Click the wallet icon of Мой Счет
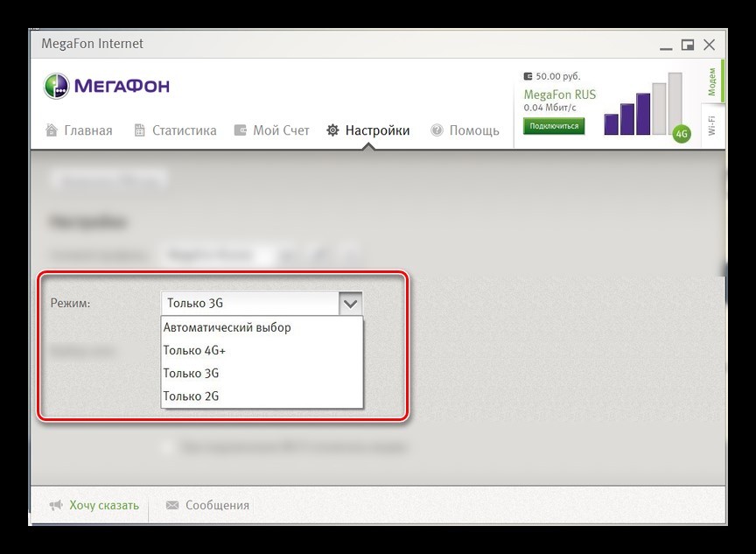 point(240,130)
